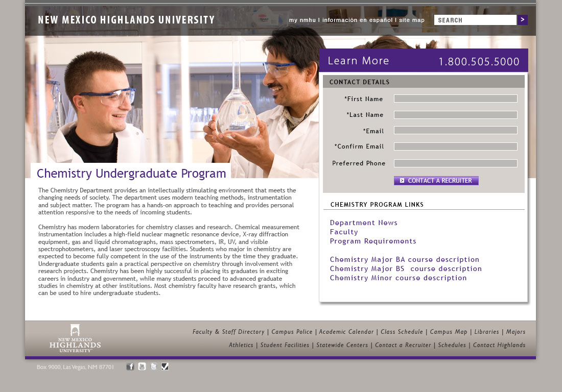Open the site map link
The image size is (562, 392).
tap(411, 20)
